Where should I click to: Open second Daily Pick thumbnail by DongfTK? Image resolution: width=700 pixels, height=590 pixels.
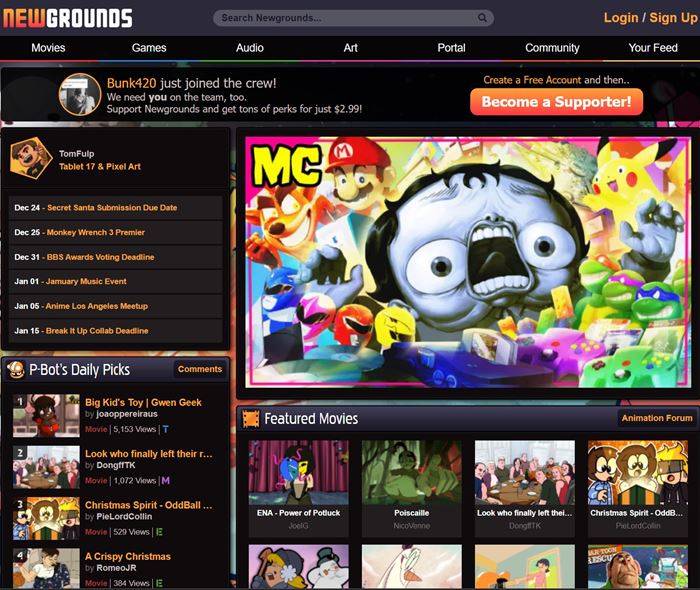pos(46,467)
